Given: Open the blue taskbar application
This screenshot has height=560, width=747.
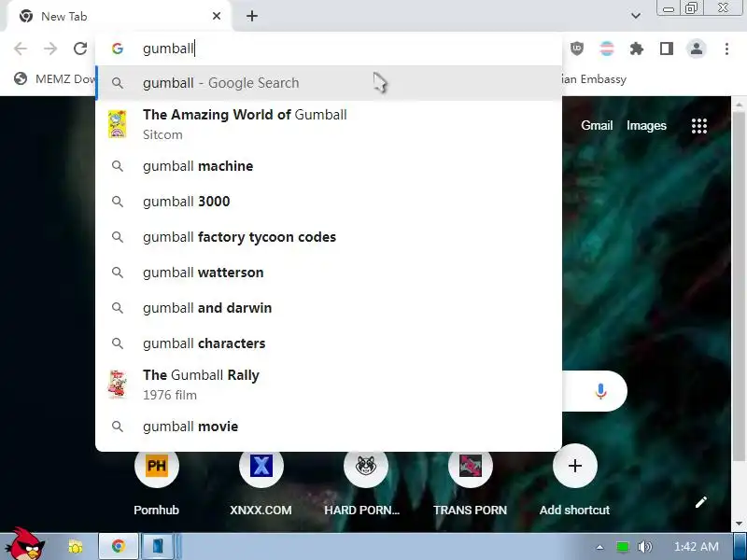Looking at the screenshot, I should (x=159, y=546).
